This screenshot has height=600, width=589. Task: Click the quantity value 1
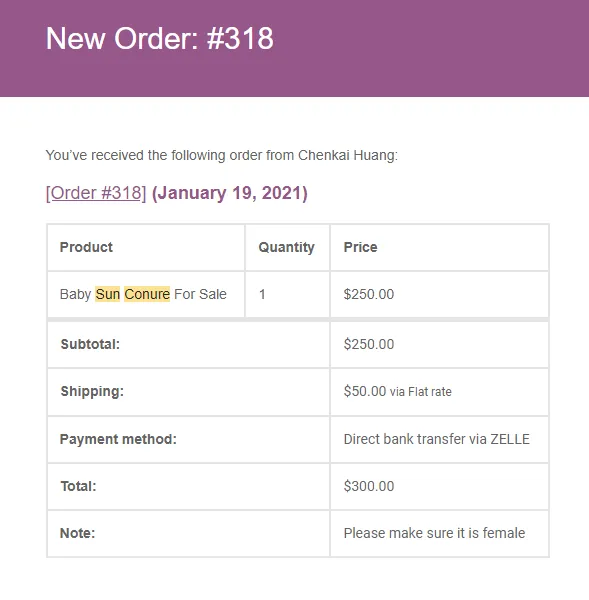(x=262, y=294)
